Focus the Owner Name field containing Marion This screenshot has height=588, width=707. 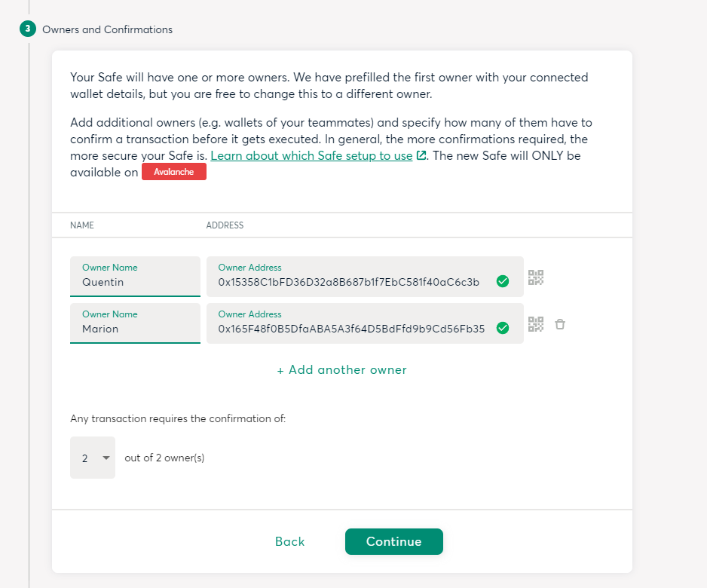(135, 329)
